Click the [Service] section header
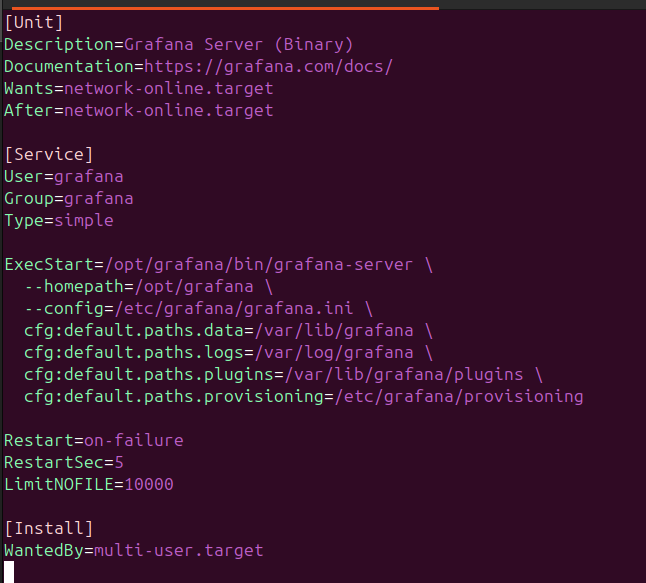 pos(49,155)
